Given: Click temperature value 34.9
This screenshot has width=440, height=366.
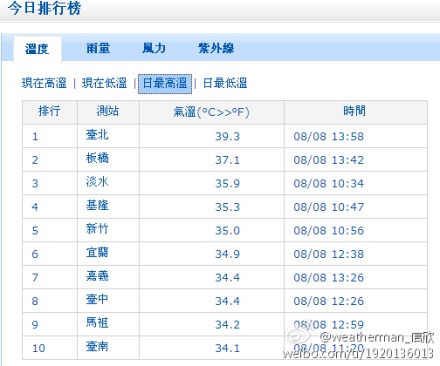Looking at the screenshot, I should point(227,254).
